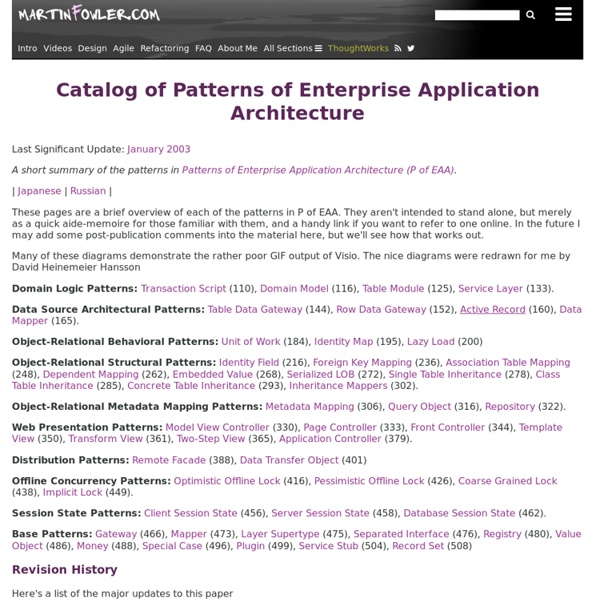Viewport: 600px width, 600px height.
Task: Open the Separated Interface pattern
Action: click(x=401, y=534)
